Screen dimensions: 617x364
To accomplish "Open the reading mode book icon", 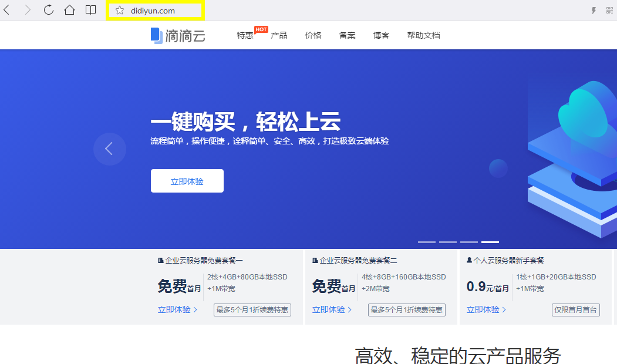I will pos(90,10).
